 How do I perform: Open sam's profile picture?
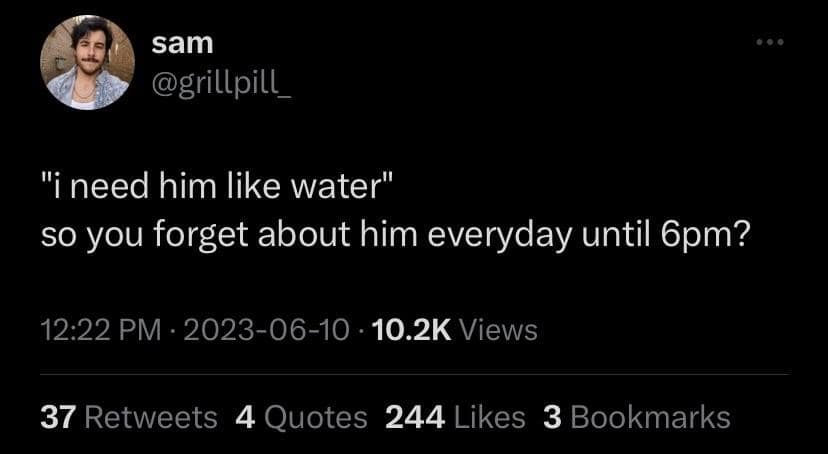87,62
